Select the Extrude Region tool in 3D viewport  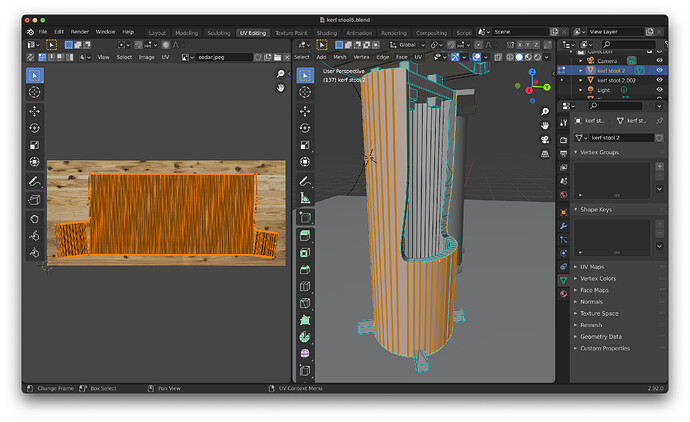(x=305, y=236)
